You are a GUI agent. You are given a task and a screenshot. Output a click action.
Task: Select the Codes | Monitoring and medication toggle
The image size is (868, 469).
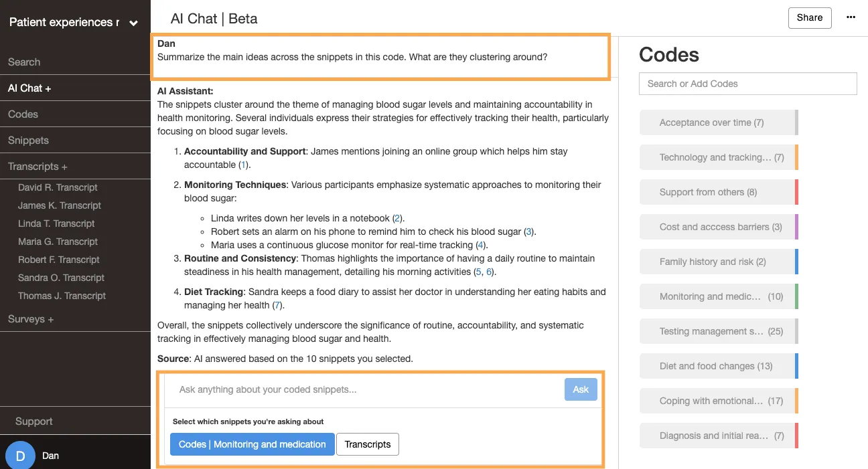[252, 444]
